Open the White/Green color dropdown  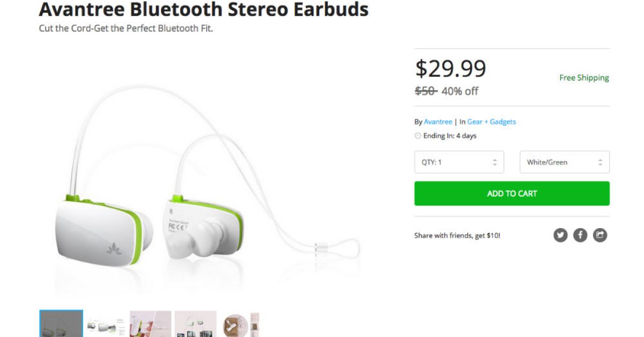click(565, 162)
